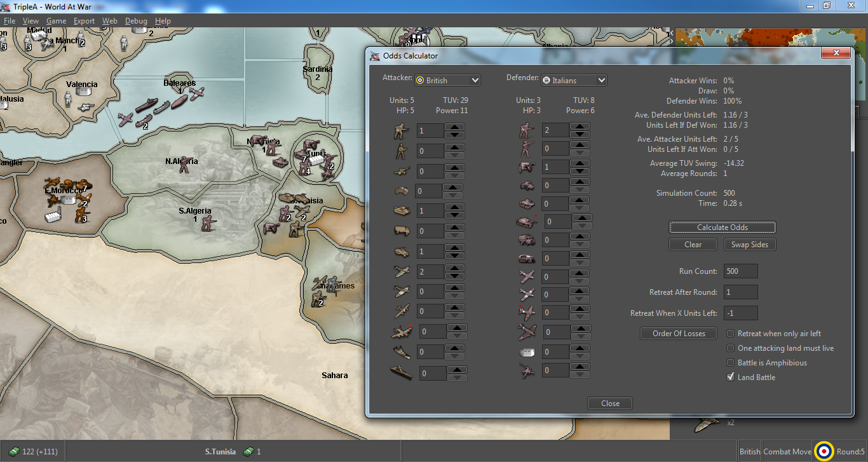Click the infantry unit in S.Algeria on map
The width and height of the screenshot is (868, 462).
pos(207,224)
